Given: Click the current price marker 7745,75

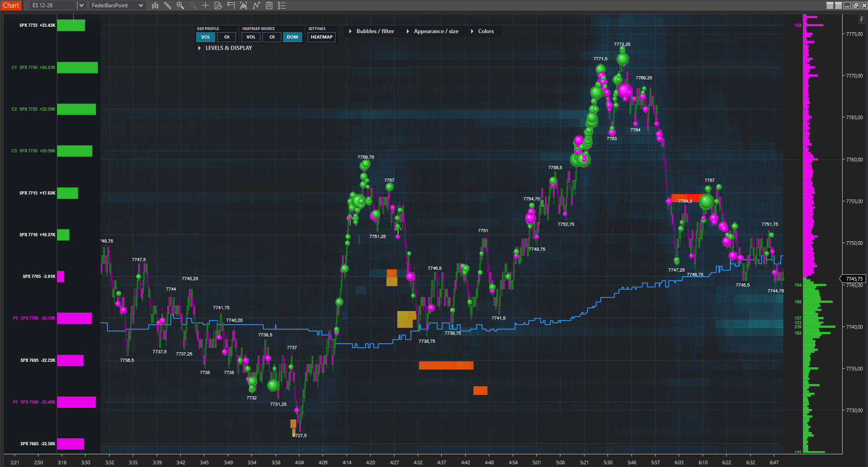Looking at the screenshot, I should coord(854,279).
